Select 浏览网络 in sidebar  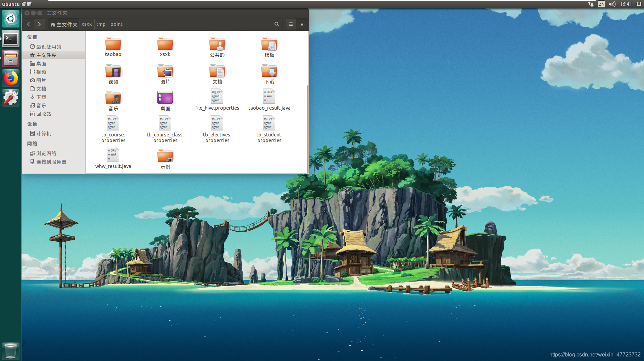point(54,153)
